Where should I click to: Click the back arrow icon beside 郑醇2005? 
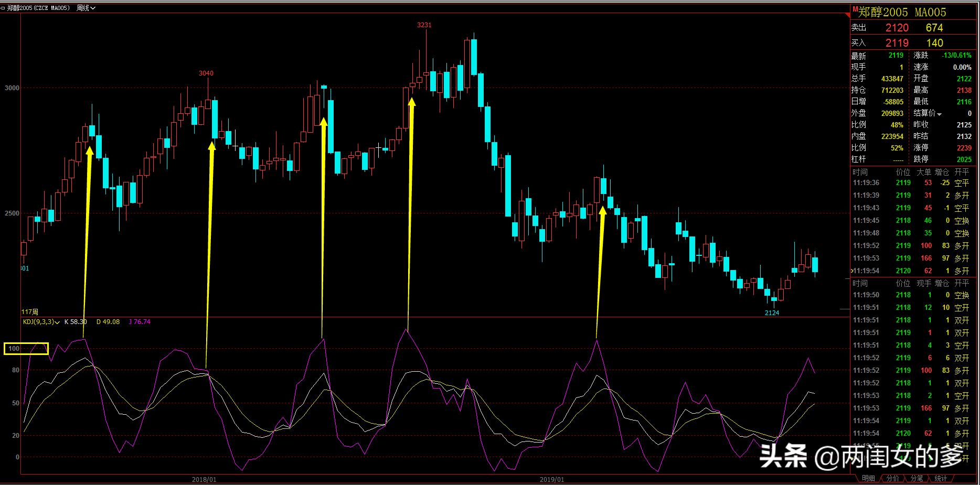[x=3, y=8]
